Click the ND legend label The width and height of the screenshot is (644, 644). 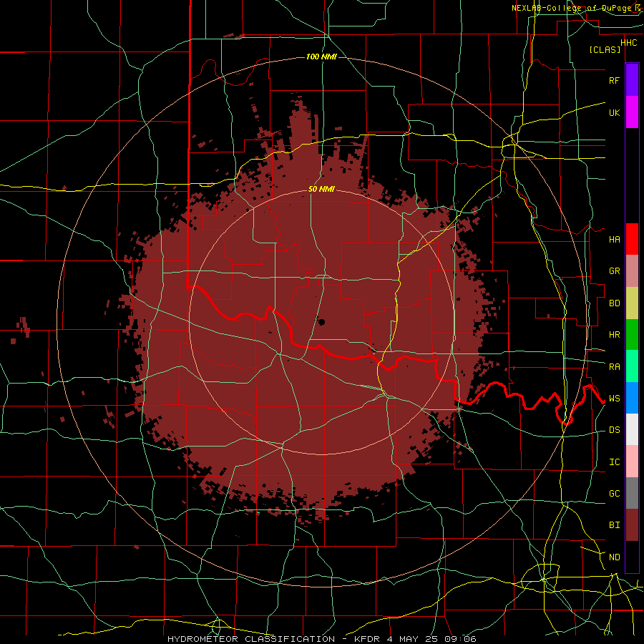614,557
